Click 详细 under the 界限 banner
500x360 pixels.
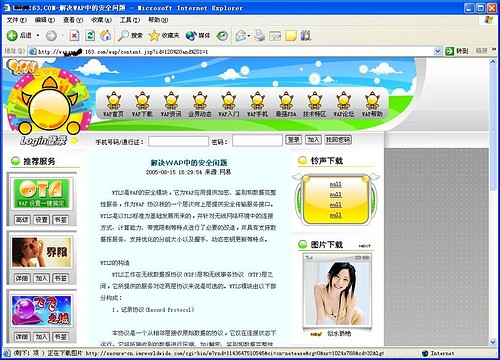[22, 278]
